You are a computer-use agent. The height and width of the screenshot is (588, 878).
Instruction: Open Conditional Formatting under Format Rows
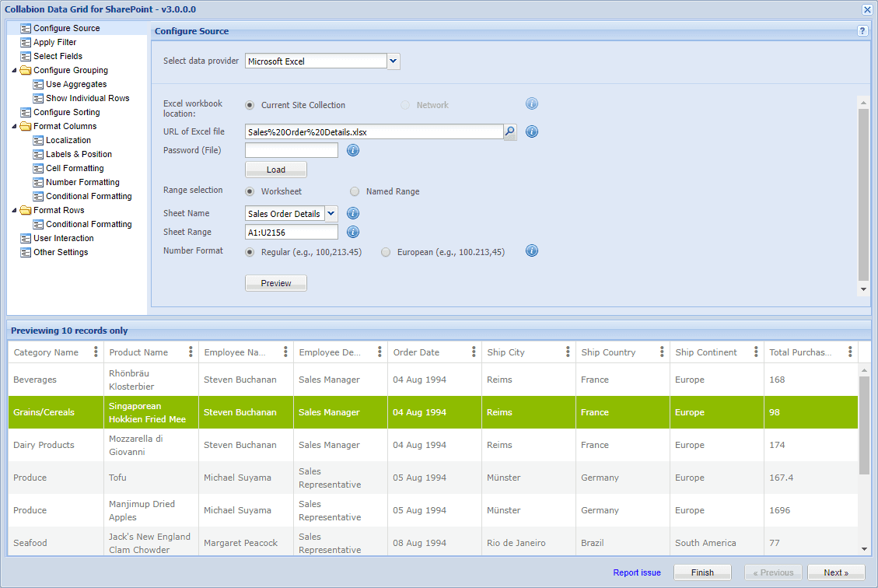point(89,224)
